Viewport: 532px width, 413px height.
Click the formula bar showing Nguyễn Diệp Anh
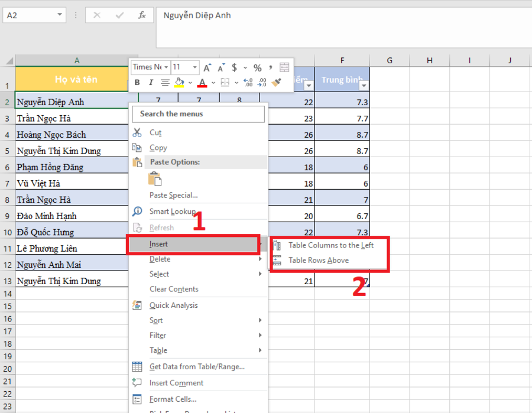[343, 27]
